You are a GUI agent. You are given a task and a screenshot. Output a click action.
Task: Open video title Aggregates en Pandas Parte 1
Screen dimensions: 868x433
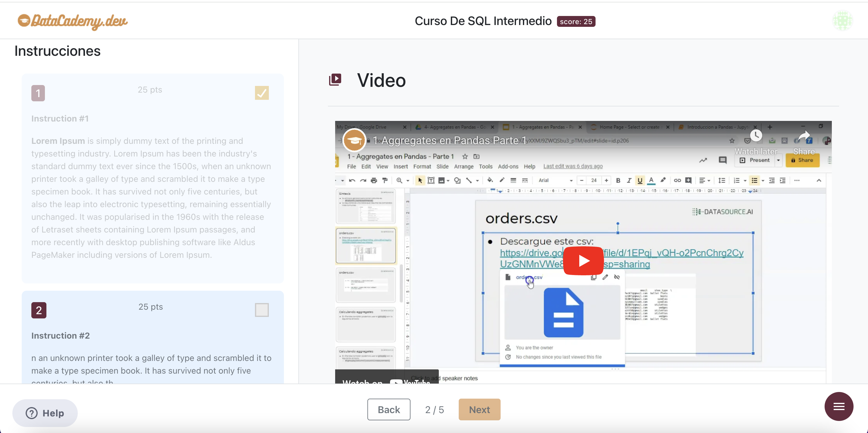point(449,140)
